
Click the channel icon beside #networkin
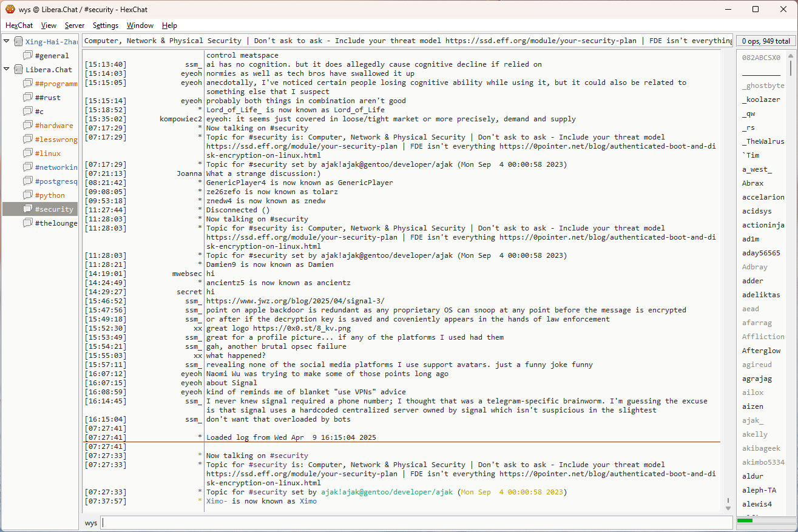click(x=28, y=167)
